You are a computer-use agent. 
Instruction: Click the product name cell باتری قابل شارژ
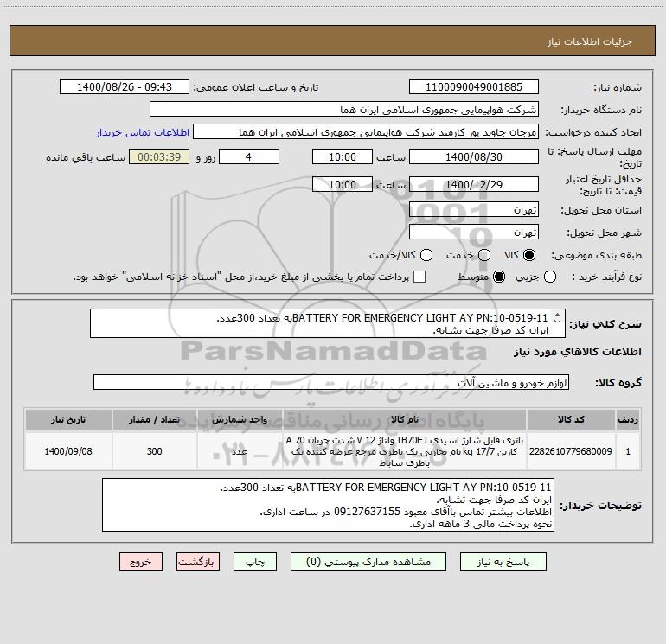[x=405, y=451]
